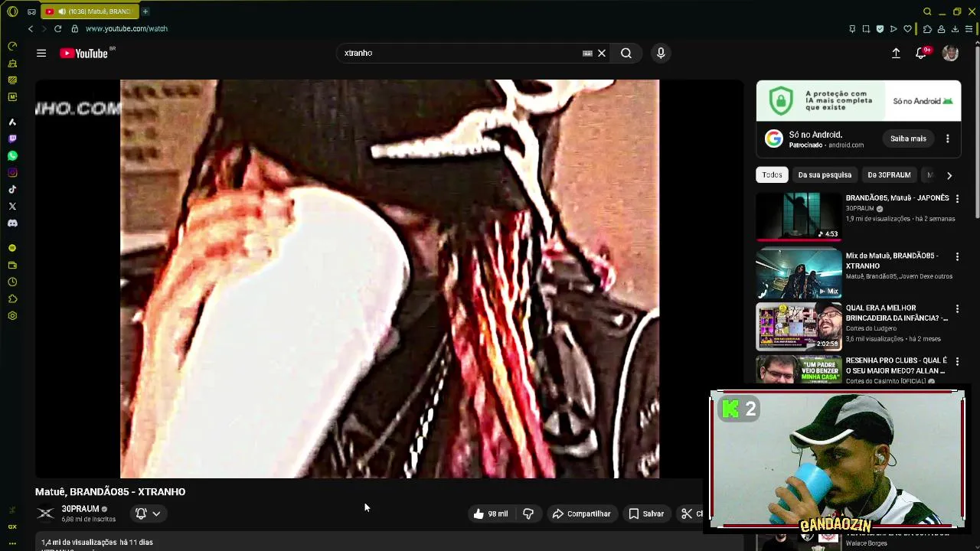Open the downloads toolbar icon
980x551 pixels.
click(x=955, y=29)
